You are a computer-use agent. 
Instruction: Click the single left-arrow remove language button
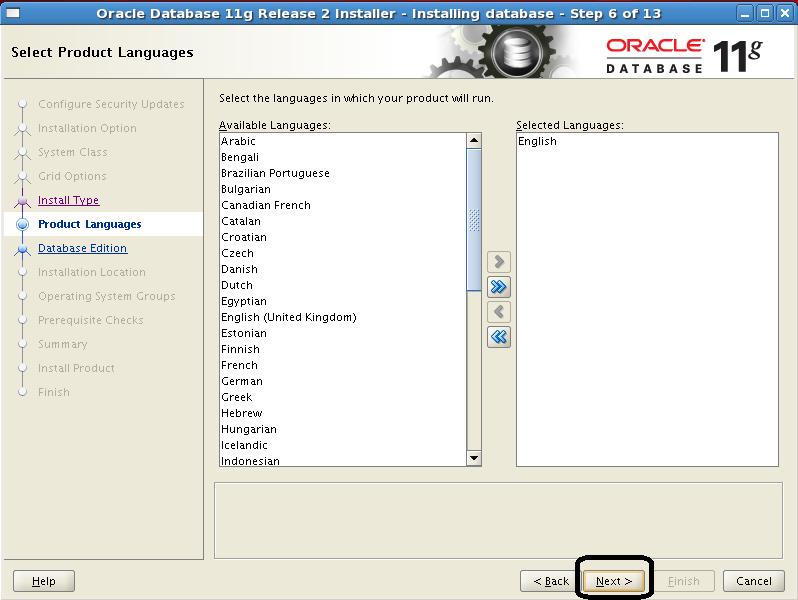(x=498, y=312)
